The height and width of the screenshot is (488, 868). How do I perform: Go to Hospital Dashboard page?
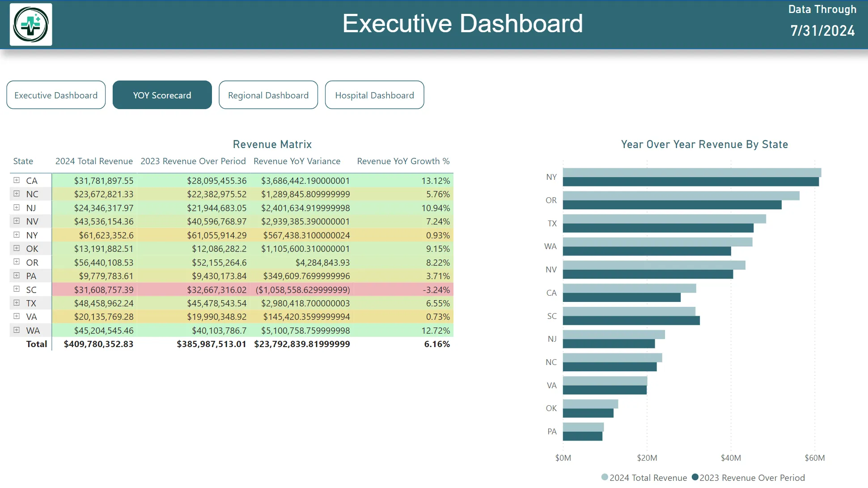pos(374,95)
